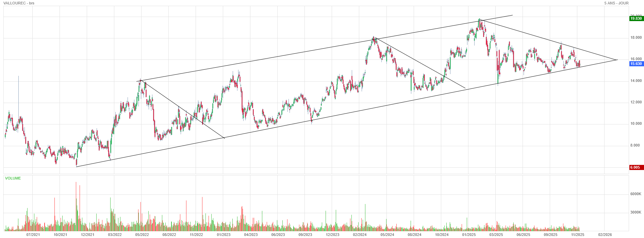Screen dimensions: 644x238
Task: Click the green 19.830 high price tag
Action: [x=636, y=19]
